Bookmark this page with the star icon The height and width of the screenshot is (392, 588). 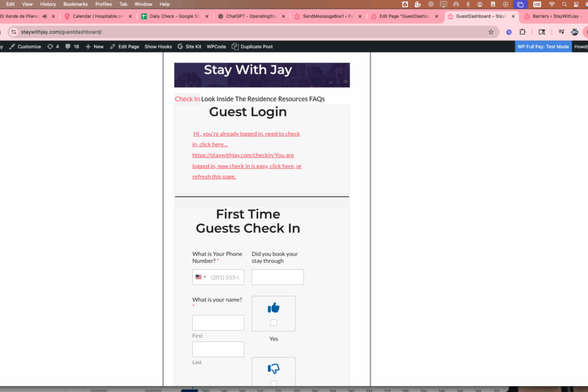click(491, 32)
